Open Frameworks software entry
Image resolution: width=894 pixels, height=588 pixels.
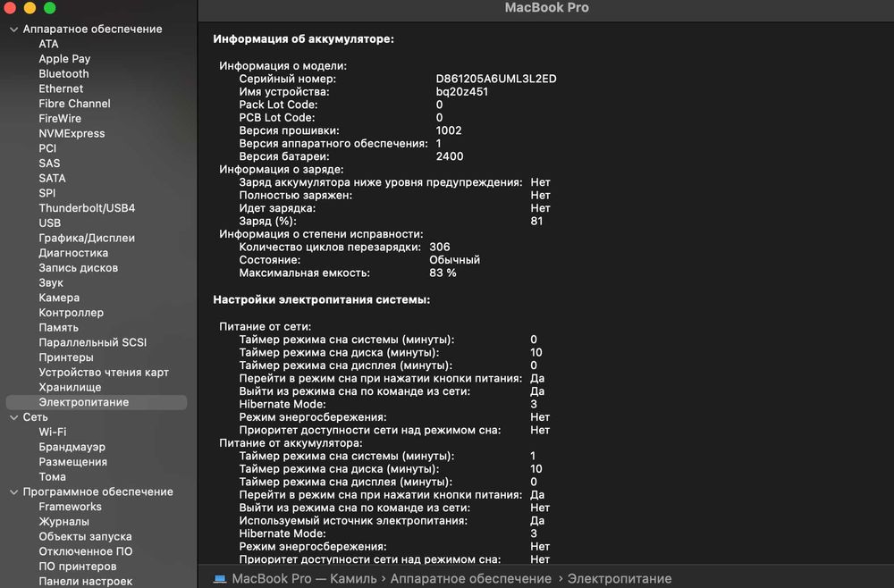[x=70, y=507]
